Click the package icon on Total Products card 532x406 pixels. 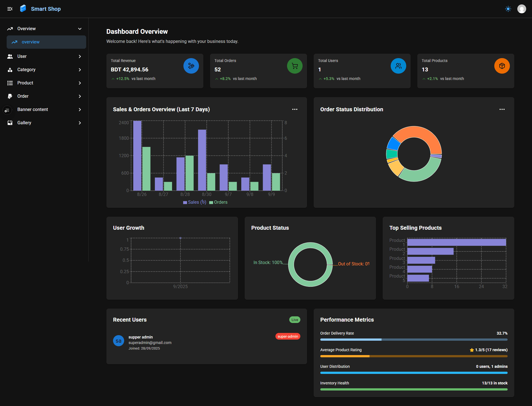(502, 66)
